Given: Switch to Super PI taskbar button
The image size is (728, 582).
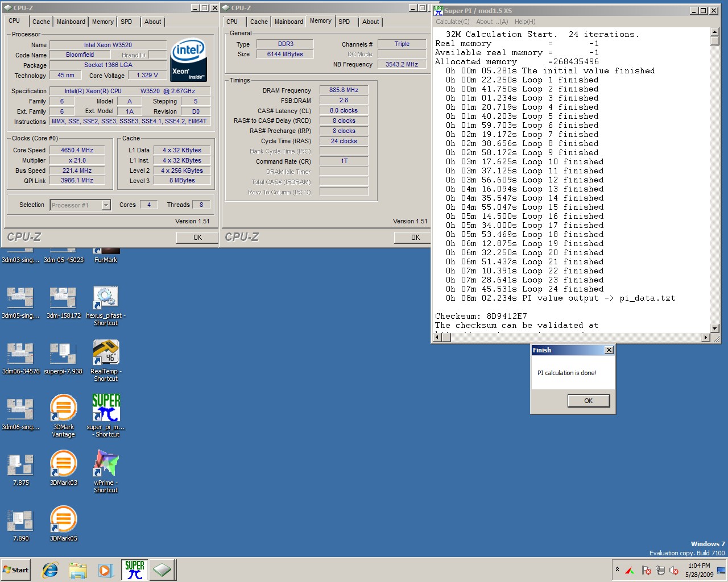Looking at the screenshot, I should pos(134,570).
